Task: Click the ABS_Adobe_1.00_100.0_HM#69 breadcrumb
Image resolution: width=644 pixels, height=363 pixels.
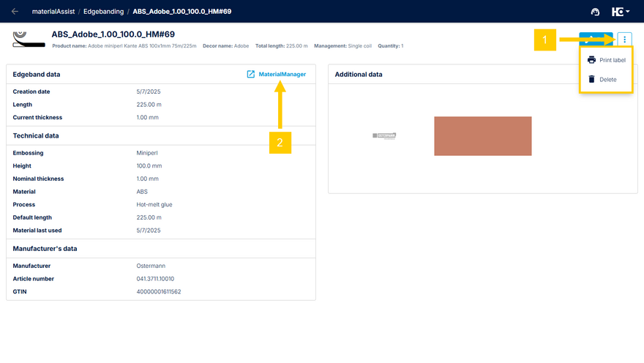Action: tap(182, 12)
